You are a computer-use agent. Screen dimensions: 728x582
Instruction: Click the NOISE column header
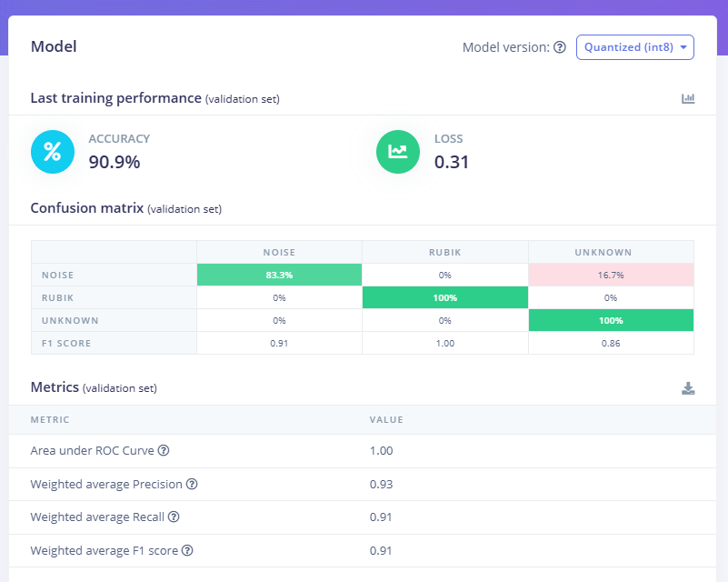pyautogui.click(x=279, y=252)
